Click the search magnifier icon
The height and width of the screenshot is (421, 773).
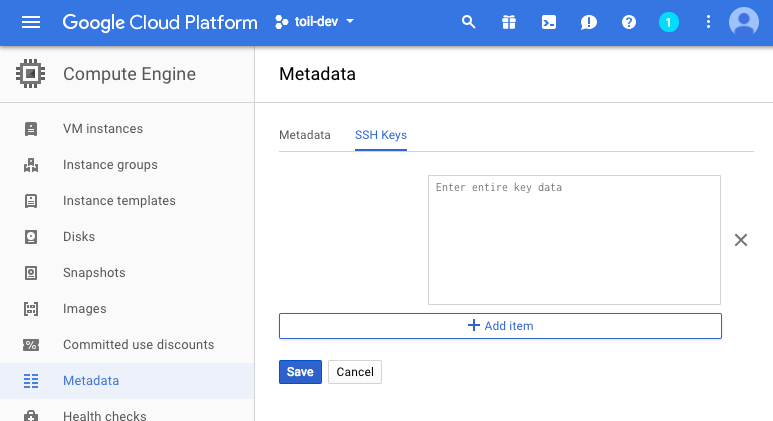point(468,22)
